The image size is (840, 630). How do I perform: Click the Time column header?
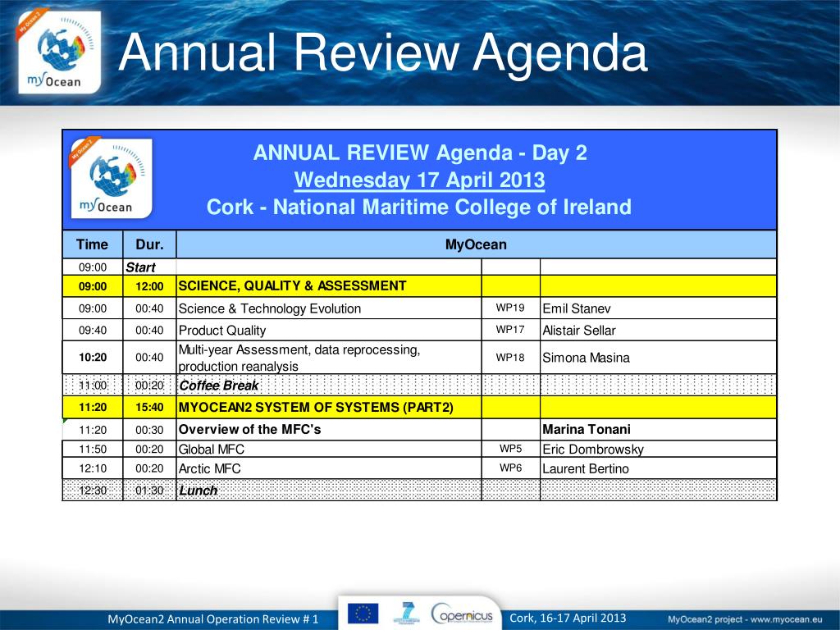click(92, 244)
